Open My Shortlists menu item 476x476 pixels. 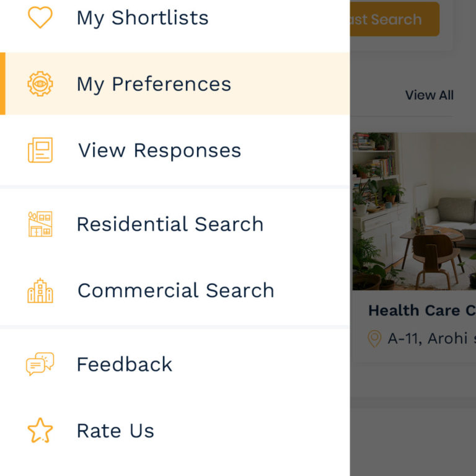(142, 18)
